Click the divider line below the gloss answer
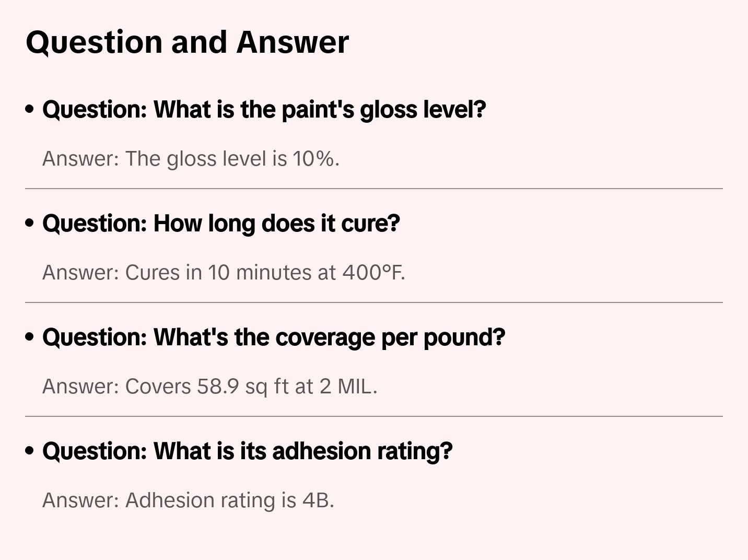Viewport: 748px width, 560px height. coord(374,189)
